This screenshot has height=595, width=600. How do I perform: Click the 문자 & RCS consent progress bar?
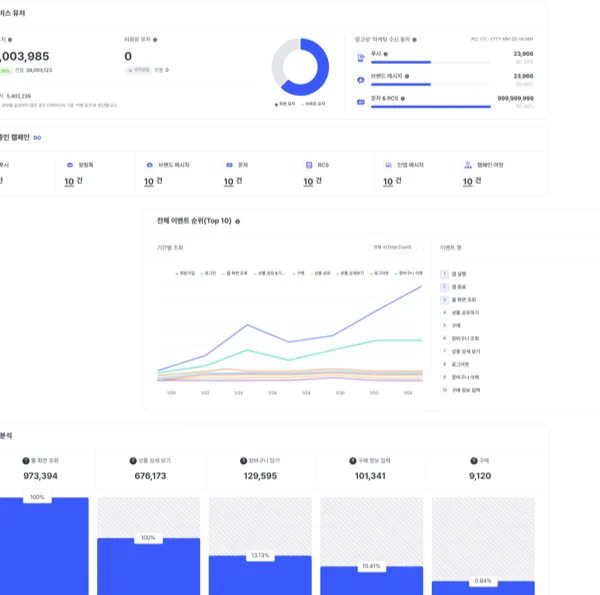point(430,107)
